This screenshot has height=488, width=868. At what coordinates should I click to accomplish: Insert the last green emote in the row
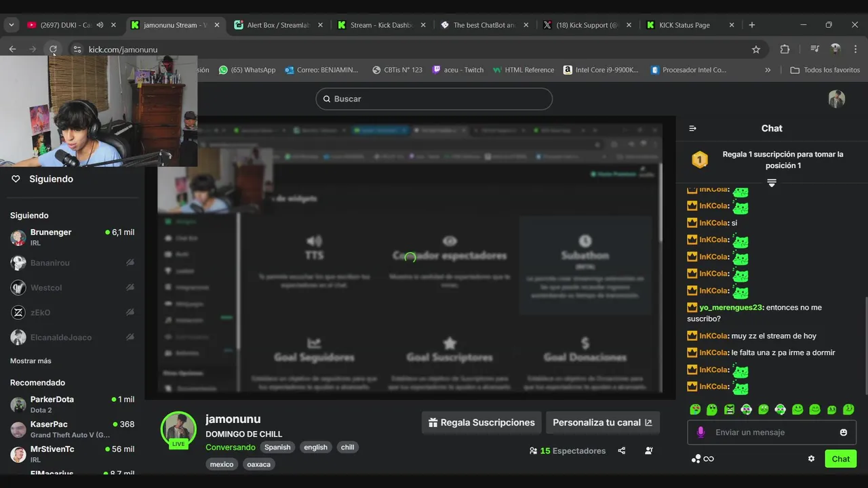click(x=848, y=409)
